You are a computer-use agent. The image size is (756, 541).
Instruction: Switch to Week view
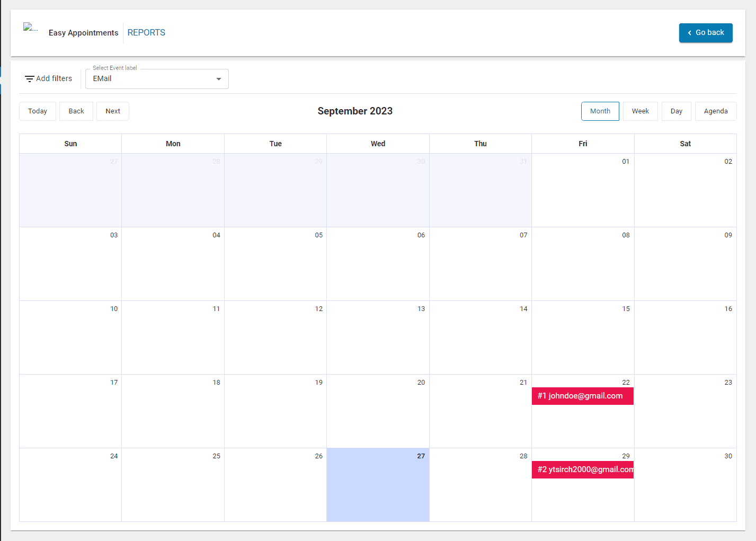[x=640, y=111]
